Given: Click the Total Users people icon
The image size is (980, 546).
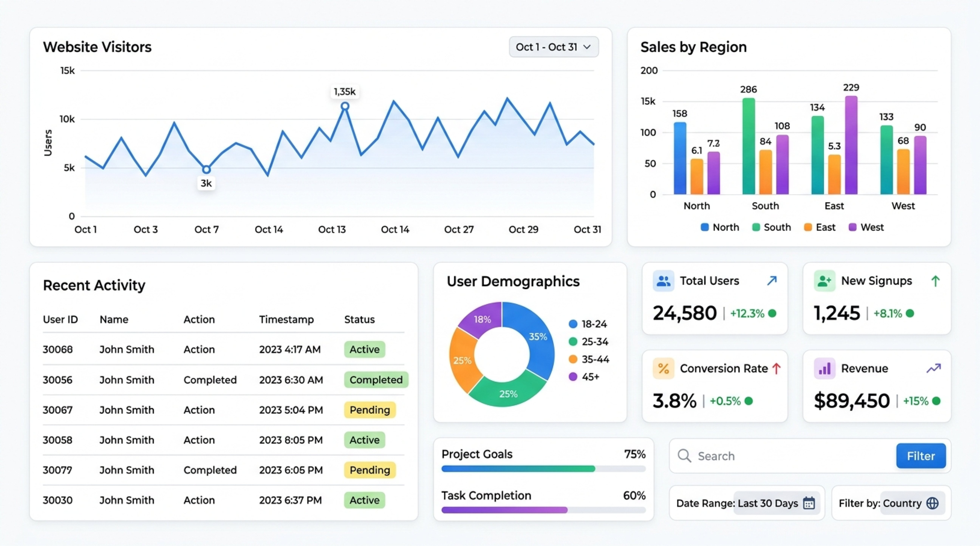Looking at the screenshot, I should coord(663,281).
